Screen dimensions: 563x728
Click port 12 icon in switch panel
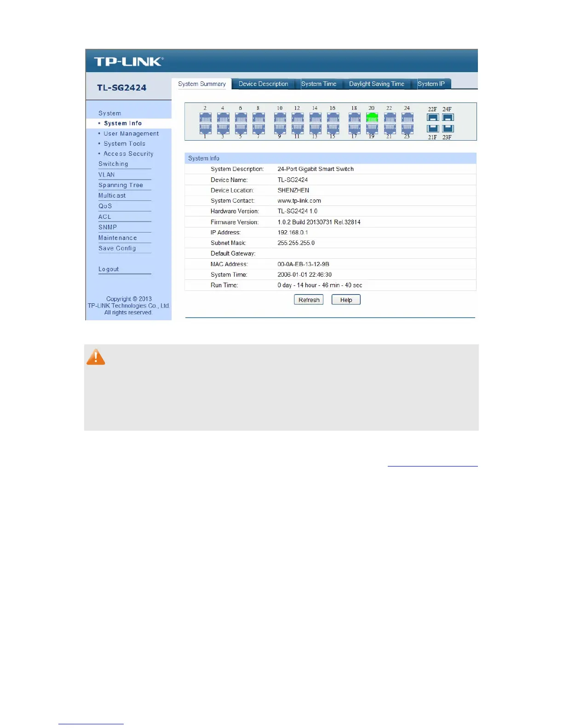coord(298,118)
